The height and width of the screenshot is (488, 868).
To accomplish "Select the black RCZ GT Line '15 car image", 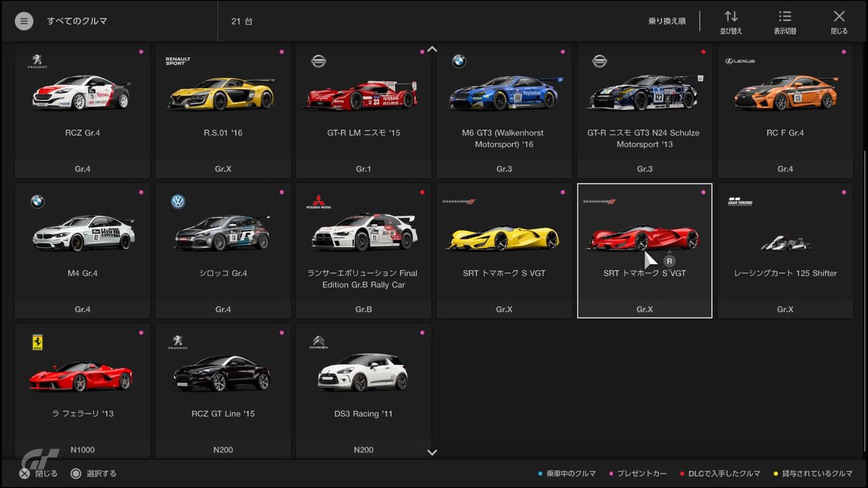I will coord(222,373).
